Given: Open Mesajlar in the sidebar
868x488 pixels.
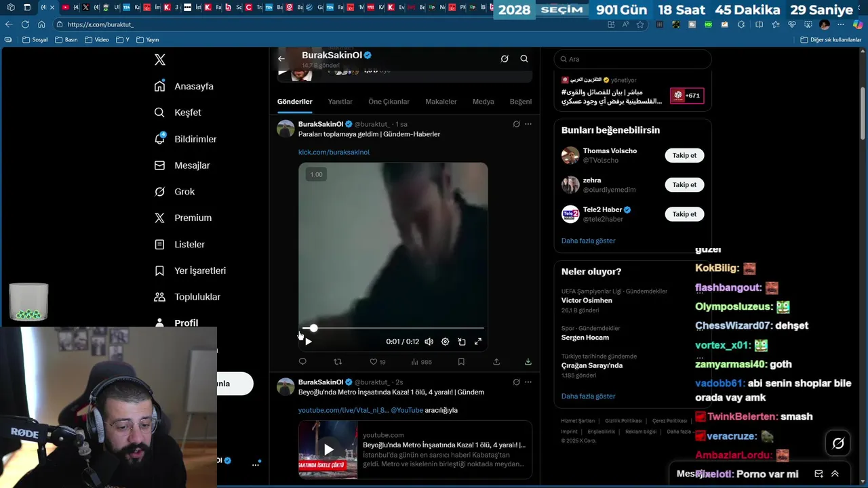Looking at the screenshot, I should pos(182,165).
